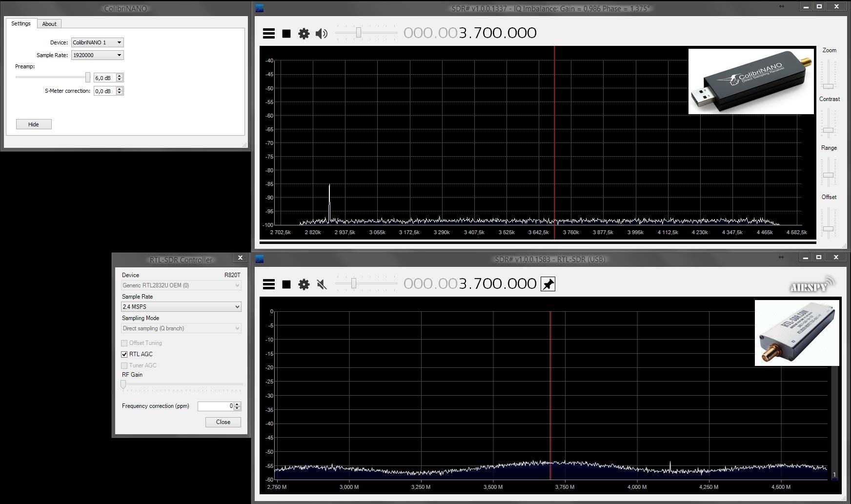Click the Preamp slider handle

(88, 77)
